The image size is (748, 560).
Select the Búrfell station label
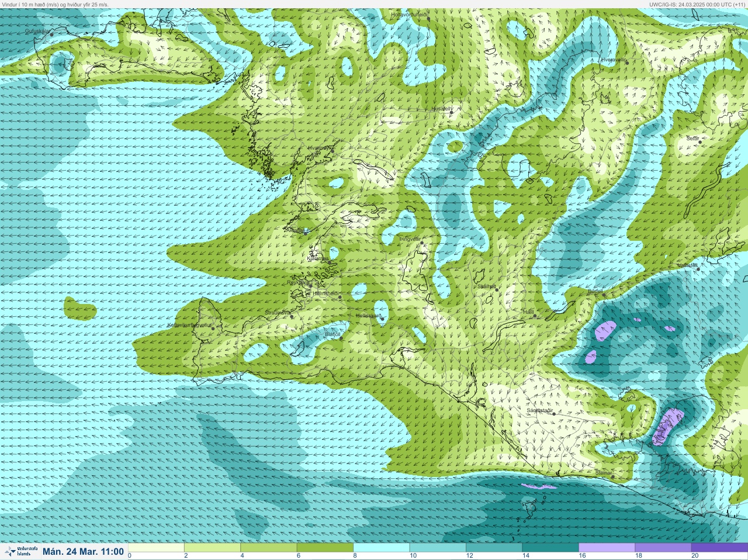(595, 291)
